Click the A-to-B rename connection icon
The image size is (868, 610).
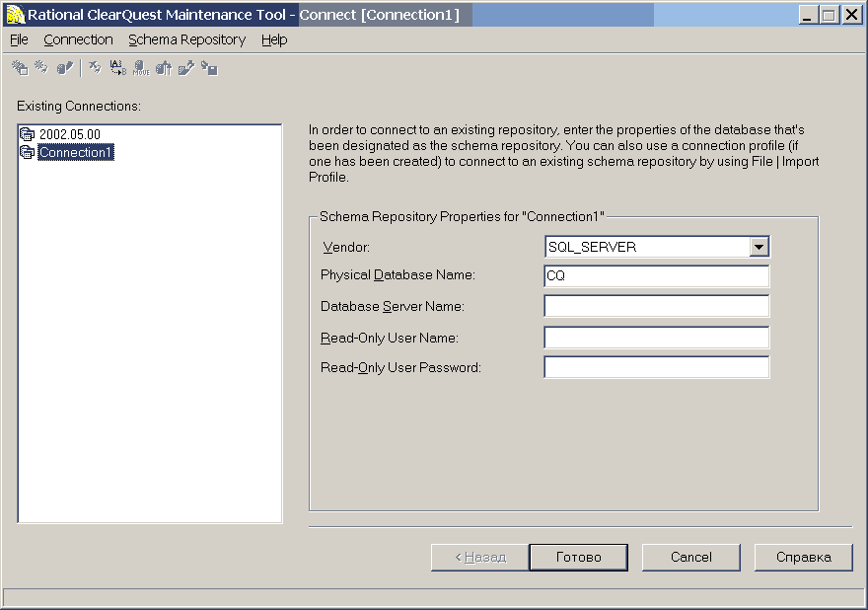(x=118, y=68)
